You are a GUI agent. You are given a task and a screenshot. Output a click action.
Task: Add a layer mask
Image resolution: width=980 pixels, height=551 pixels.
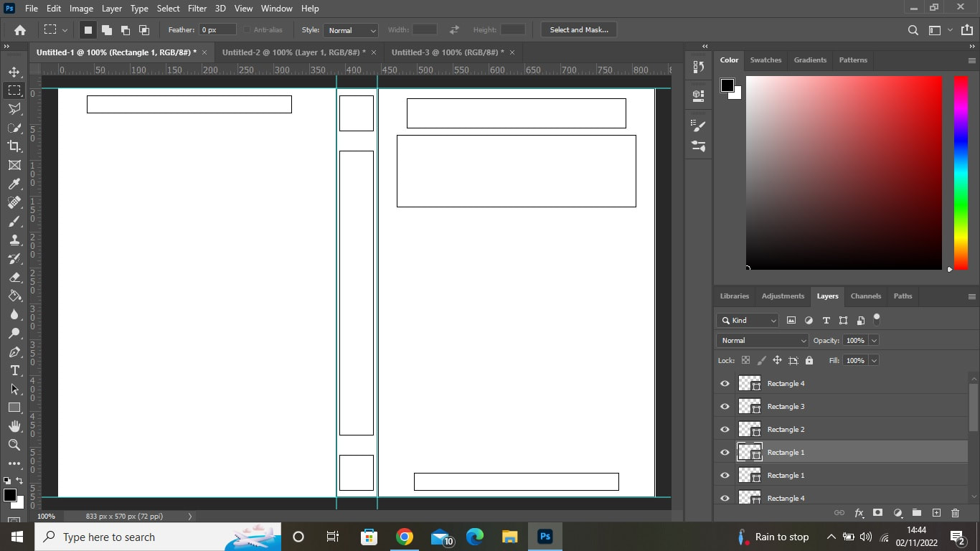pos(877,513)
